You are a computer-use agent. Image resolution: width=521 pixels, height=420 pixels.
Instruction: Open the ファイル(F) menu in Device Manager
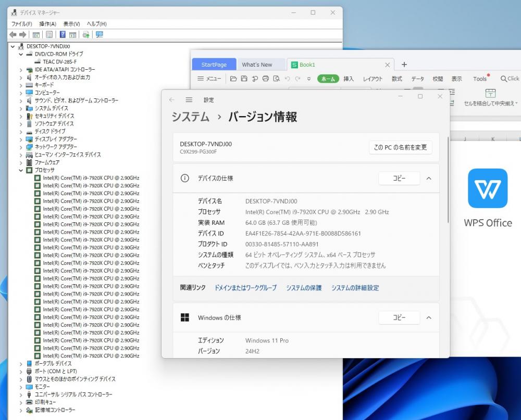[x=21, y=24]
